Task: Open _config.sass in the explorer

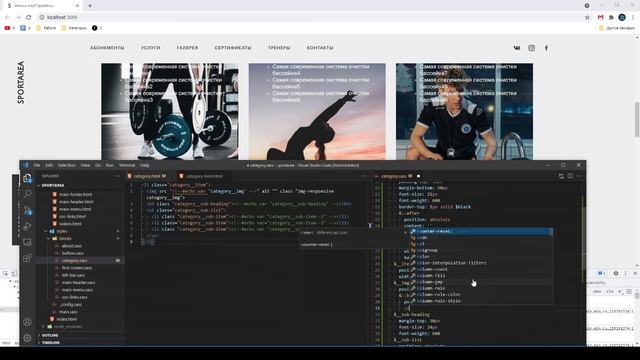Action: [x=71, y=304]
